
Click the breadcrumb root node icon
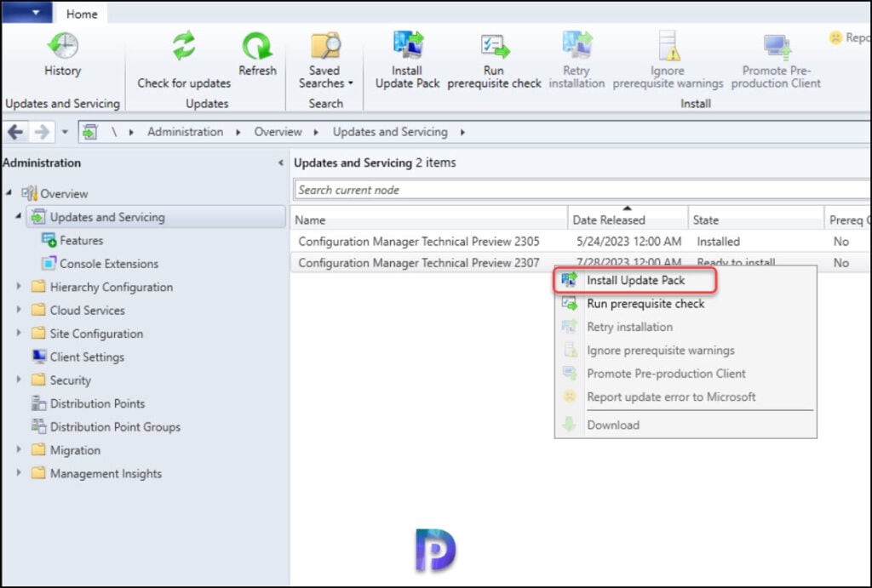(x=90, y=132)
